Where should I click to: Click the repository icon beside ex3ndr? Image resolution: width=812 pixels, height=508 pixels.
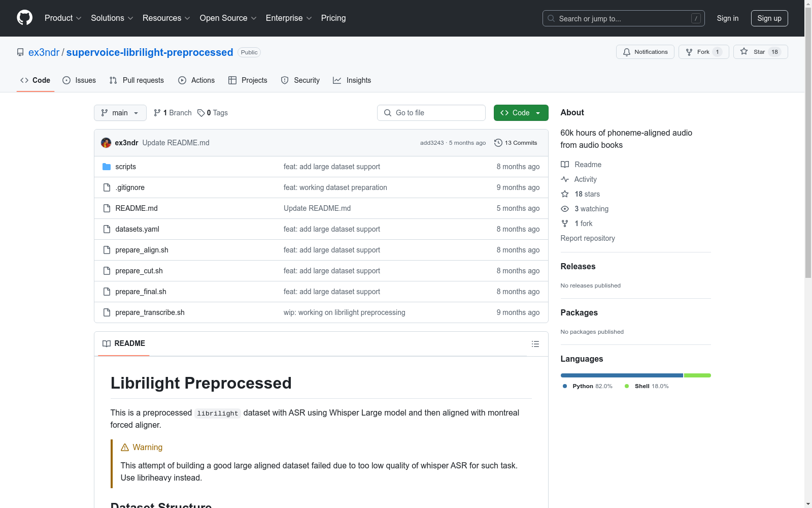tap(20, 52)
